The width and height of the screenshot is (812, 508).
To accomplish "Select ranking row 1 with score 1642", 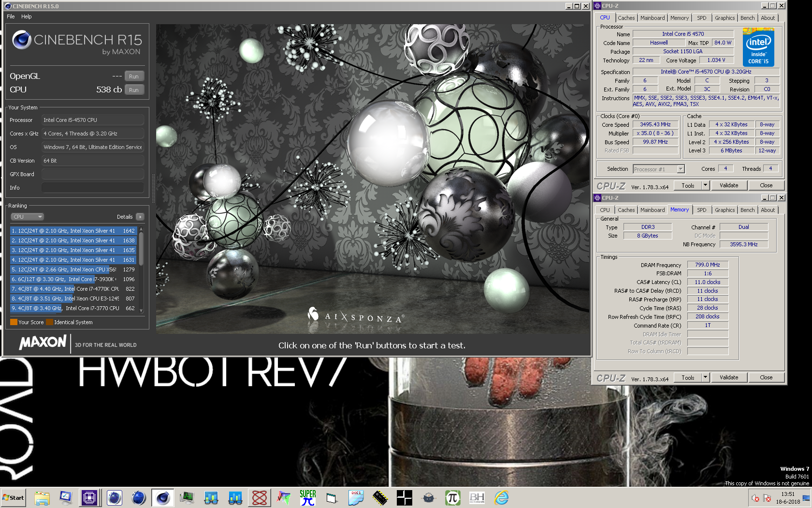I will (73, 231).
